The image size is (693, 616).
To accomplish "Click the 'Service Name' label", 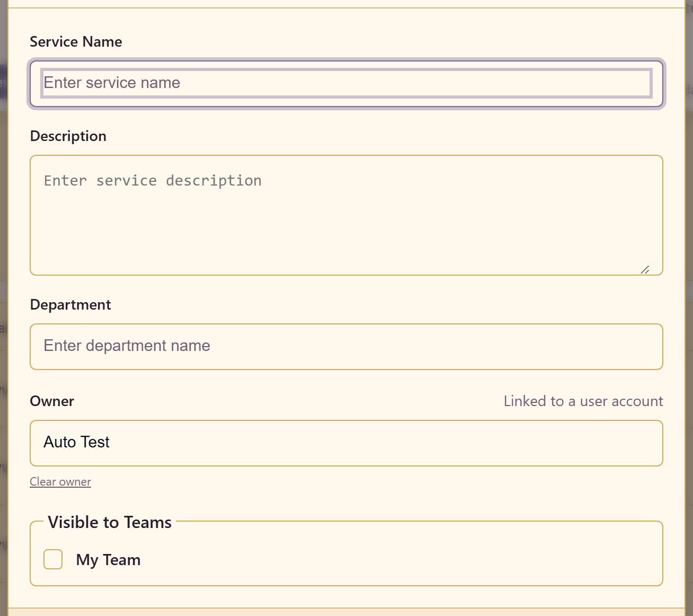I will coord(76,42).
